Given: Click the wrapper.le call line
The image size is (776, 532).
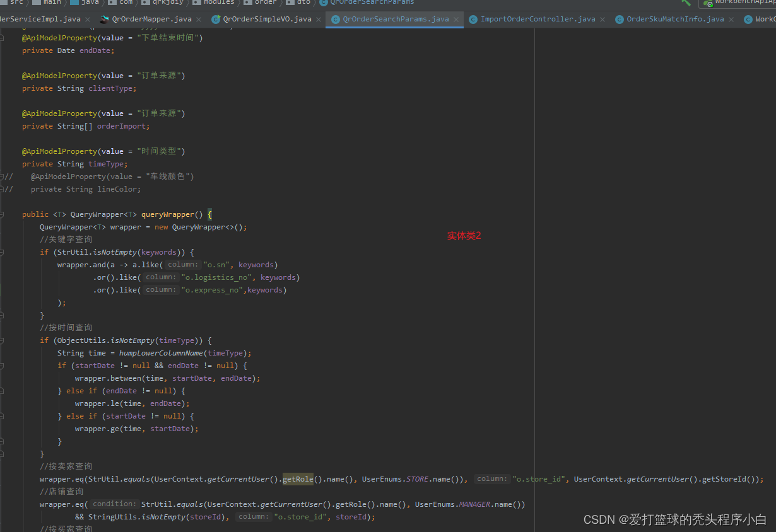Looking at the screenshot, I should point(132,403).
